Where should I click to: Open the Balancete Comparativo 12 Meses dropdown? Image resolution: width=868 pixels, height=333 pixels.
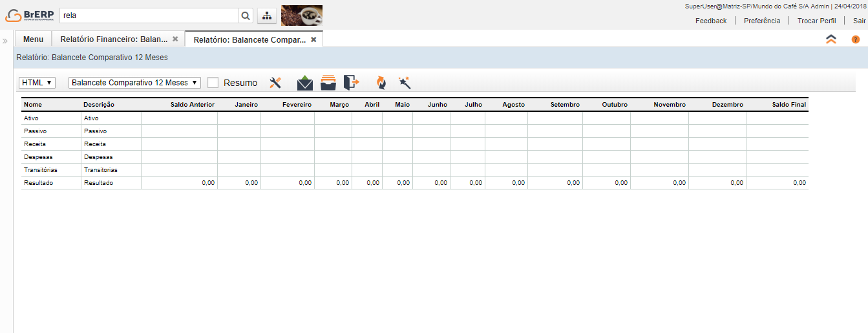pyautogui.click(x=134, y=83)
